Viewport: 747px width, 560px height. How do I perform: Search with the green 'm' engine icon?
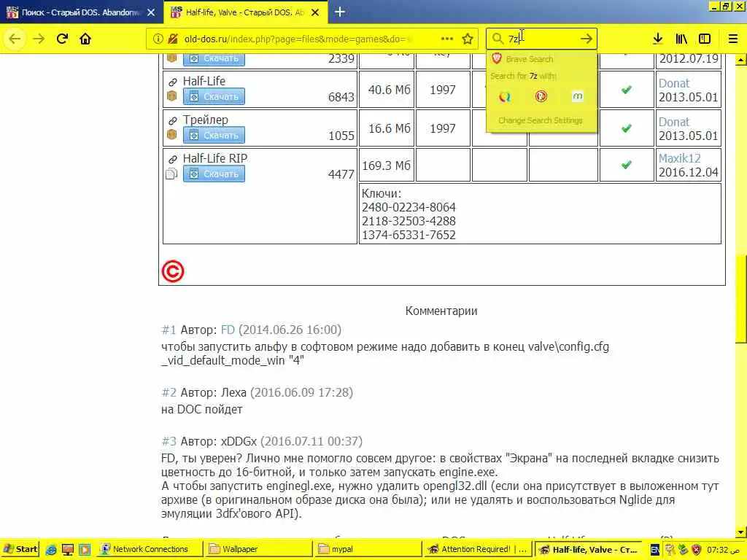pyautogui.click(x=578, y=97)
